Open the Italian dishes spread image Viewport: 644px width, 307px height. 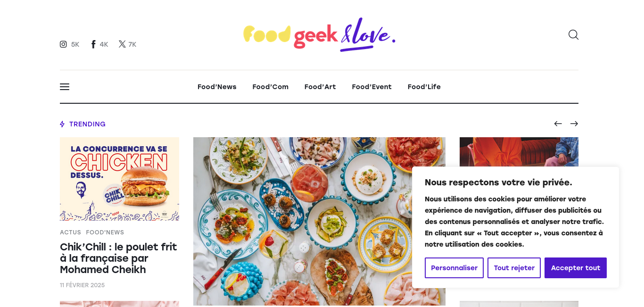coord(319,221)
